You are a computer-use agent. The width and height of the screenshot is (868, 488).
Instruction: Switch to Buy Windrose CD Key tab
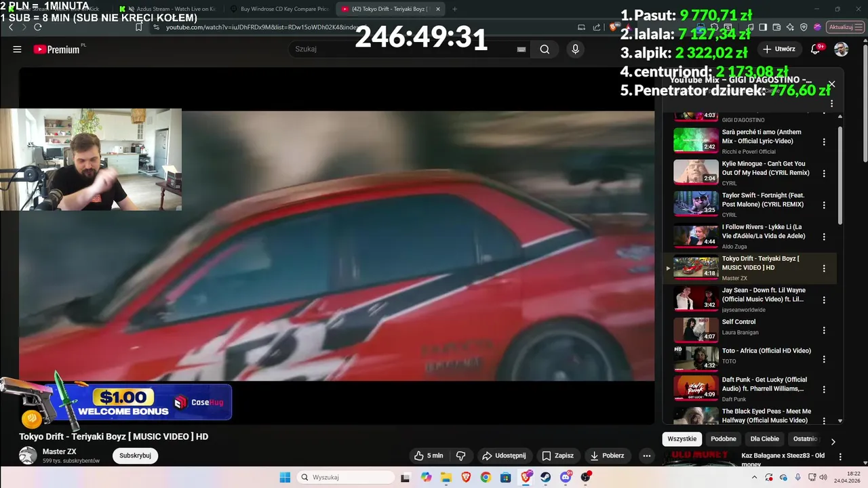pyautogui.click(x=279, y=9)
